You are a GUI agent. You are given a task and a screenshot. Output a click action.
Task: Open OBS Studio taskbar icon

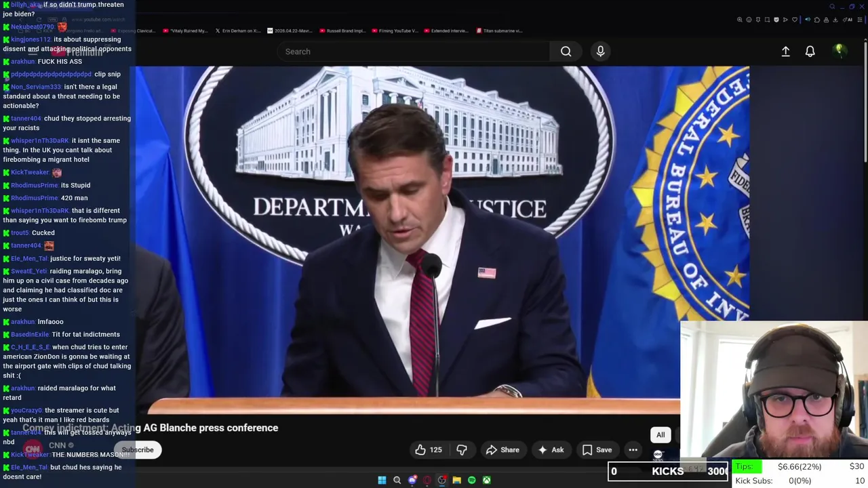(x=441, y=480)
